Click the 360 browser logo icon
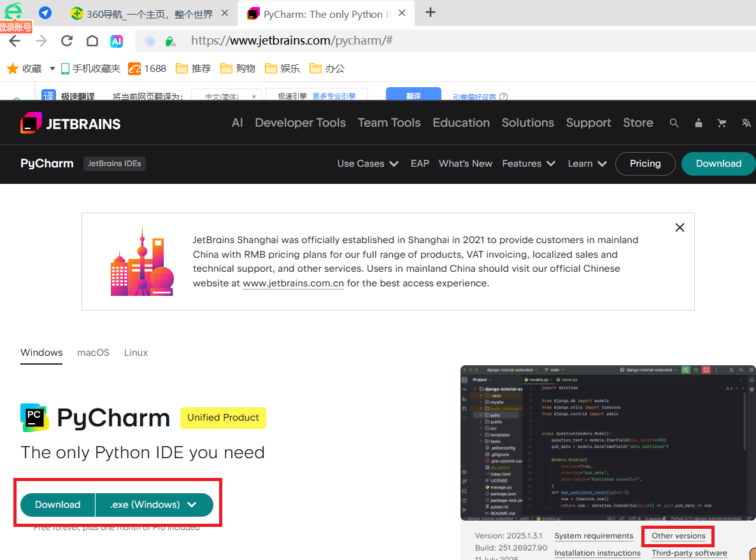The width and height of the screenshot is (756, 560). pyautogui.click(x=13, y=11)
